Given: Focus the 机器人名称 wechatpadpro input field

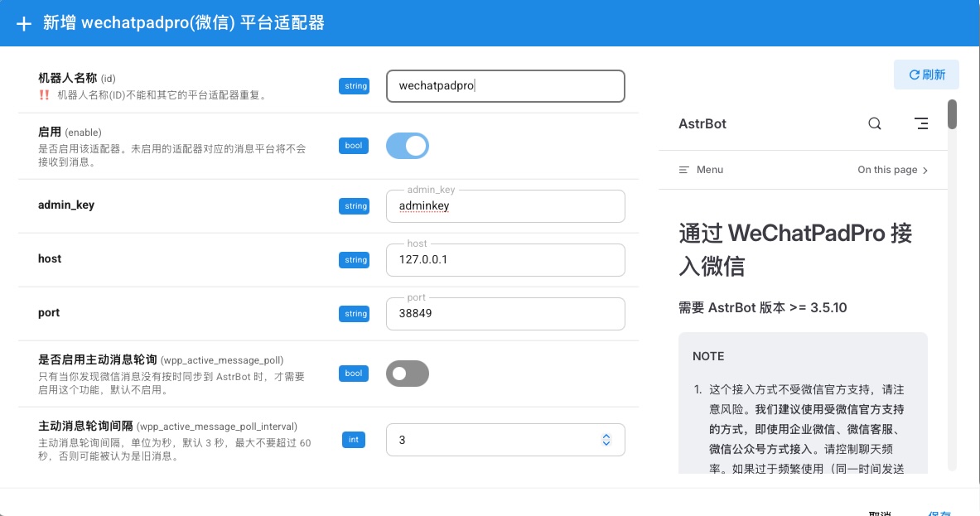Looking at the screenshot, I should (x=505, y=85).
